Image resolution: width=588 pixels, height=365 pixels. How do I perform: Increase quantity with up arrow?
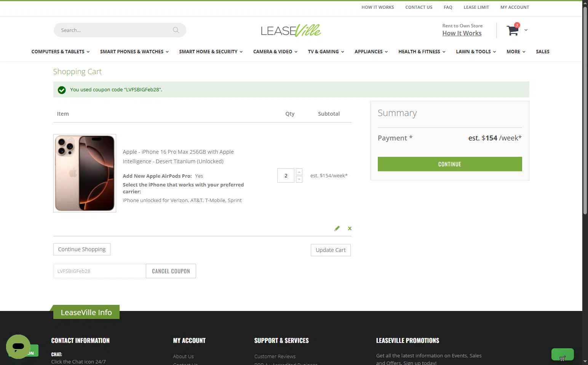(x=299, y=172)
